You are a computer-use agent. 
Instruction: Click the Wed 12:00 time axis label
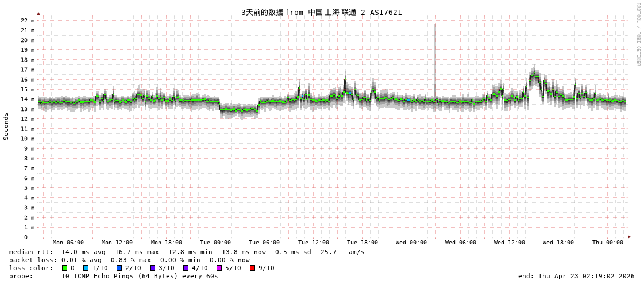[510, 243]
